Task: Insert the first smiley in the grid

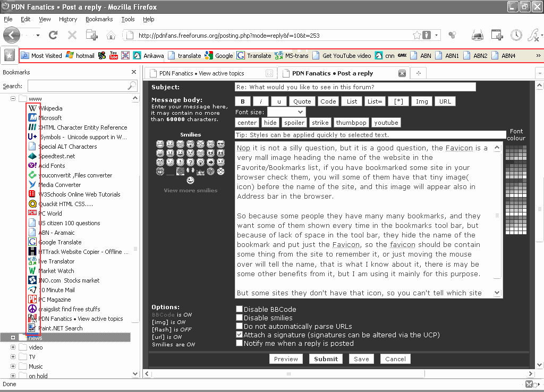Action: (x=160, y=143)
